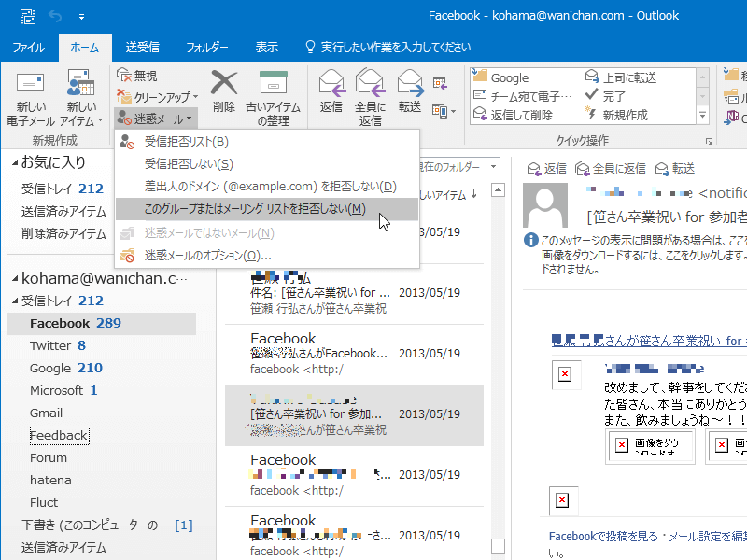The image size is (747, 560).
Task: Select the Gmail folder
Action: click(x=46, y=413)
